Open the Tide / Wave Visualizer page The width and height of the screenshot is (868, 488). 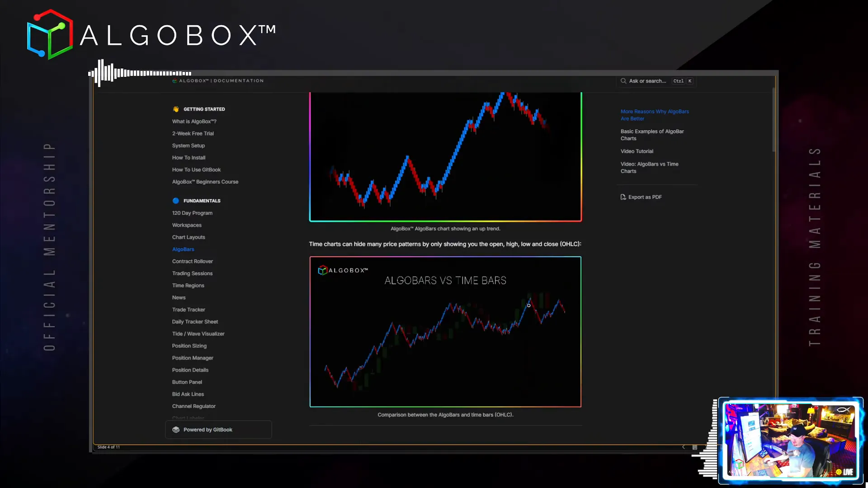198,334
